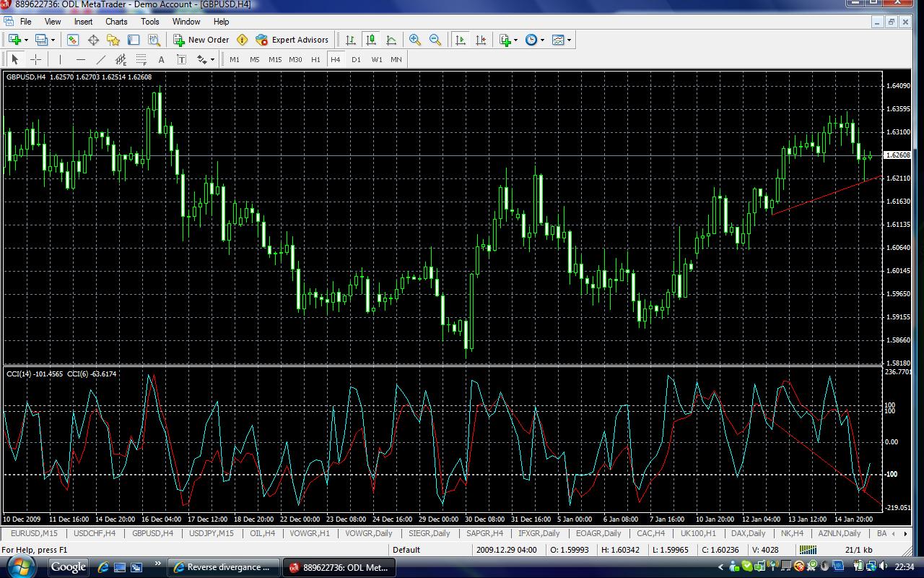Open the Indicators list dropdown arrow
This screenshot has width=924, height=578.
[x=517, y=40]
